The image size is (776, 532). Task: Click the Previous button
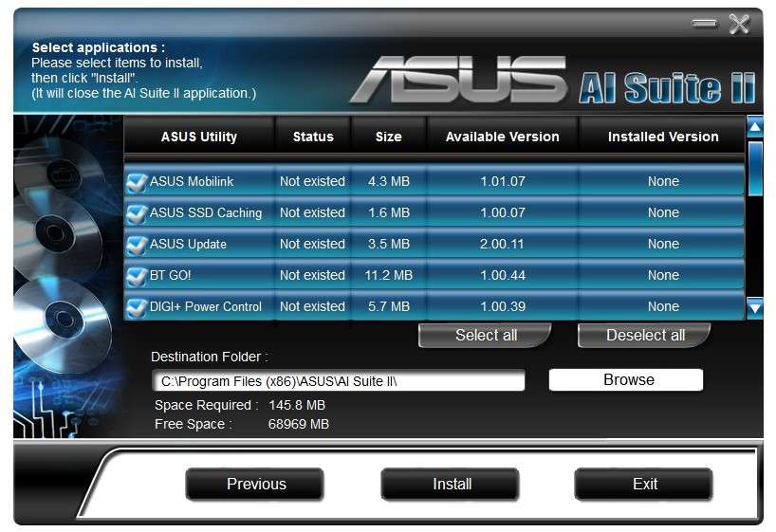point(255,484)
